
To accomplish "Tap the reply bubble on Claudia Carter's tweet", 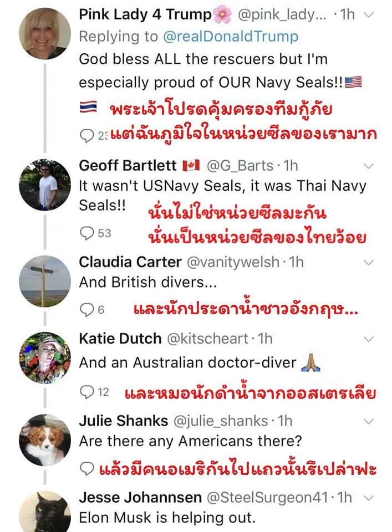I will (x=86, y=310).
